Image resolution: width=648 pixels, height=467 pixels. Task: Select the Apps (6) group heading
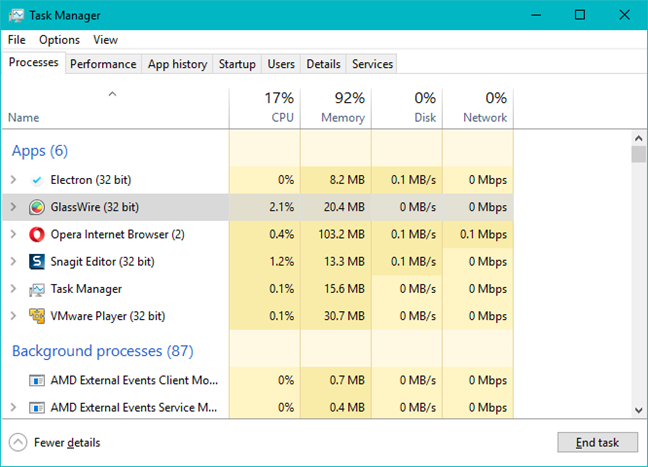tap(40, 151)
